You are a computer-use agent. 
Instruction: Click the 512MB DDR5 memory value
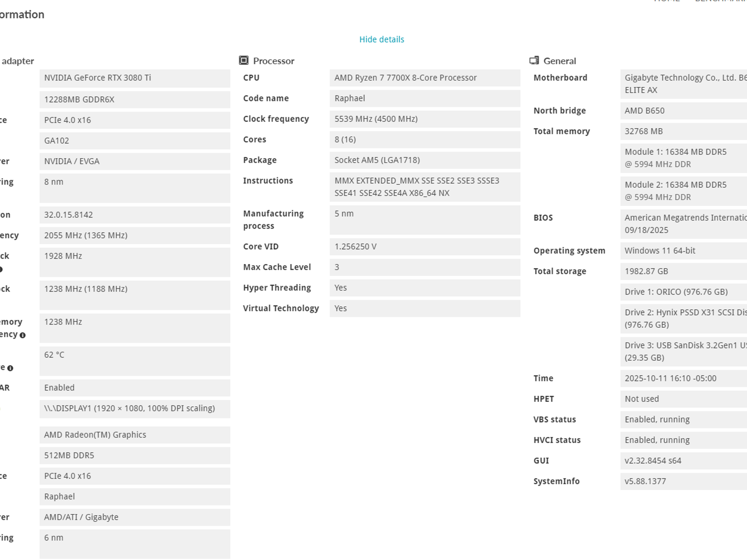[x=135, y=456]
